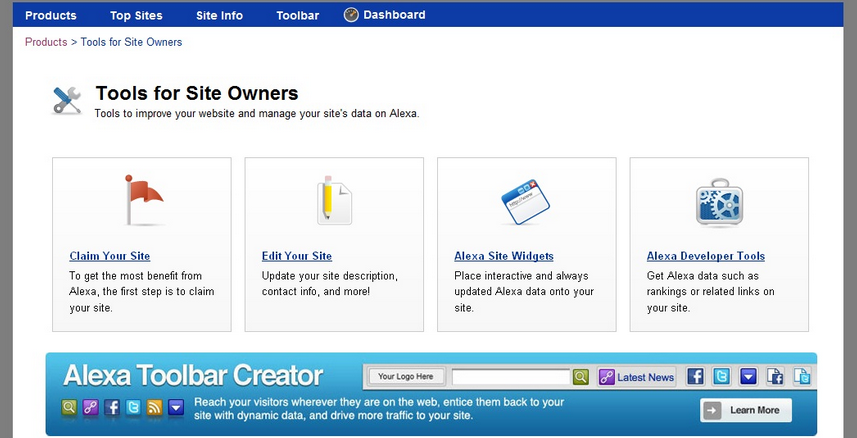Viewport: 857px width, 438px height.
Task: Click subtitle "Tools to improve your website"
Action: [x=257, y=114]
